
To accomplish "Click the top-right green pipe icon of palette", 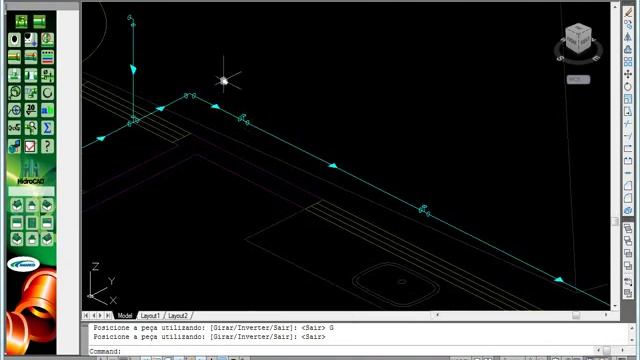I will point(40,21).
